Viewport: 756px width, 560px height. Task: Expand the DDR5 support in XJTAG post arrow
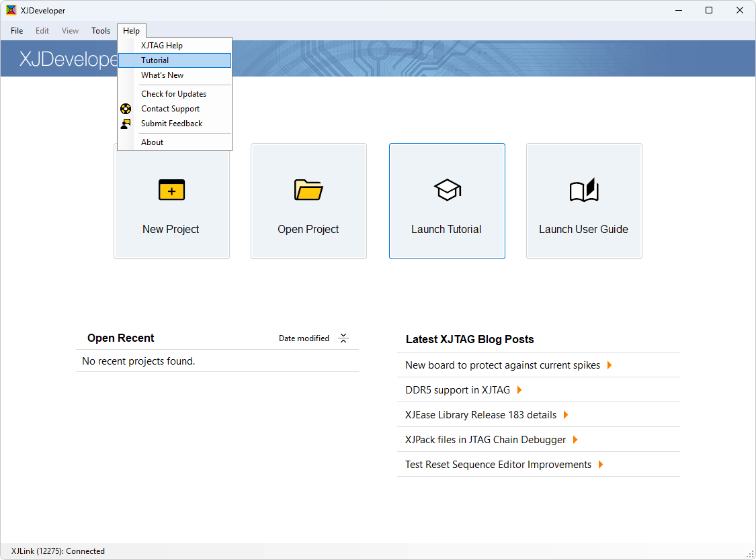tap(519, 390)
